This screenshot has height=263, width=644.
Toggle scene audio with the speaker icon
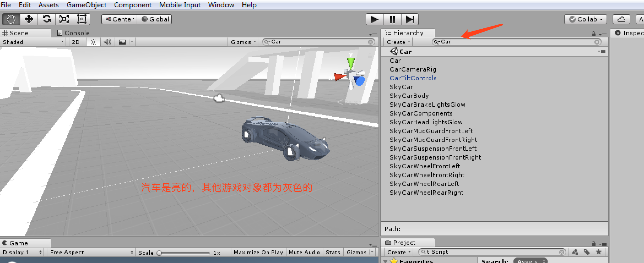107,42
